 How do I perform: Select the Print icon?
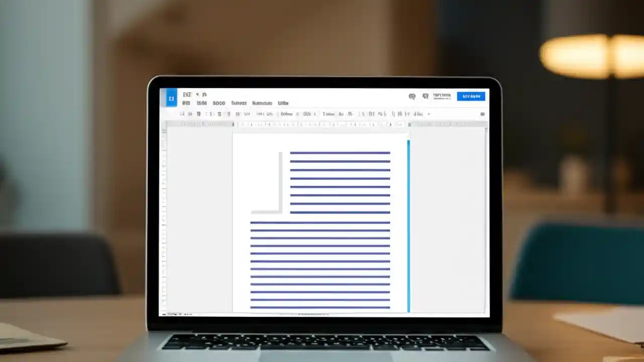tap(198, 114)
